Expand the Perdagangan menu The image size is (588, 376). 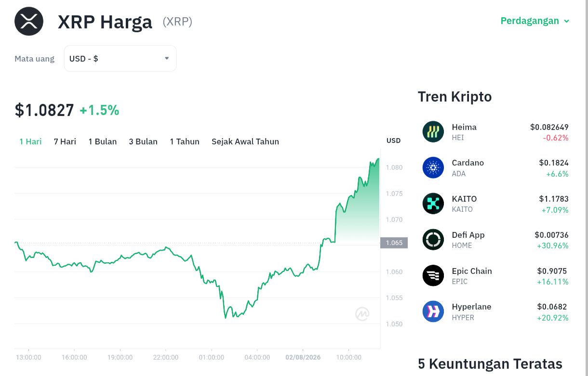pyautogui.click(x=535, y=21)
